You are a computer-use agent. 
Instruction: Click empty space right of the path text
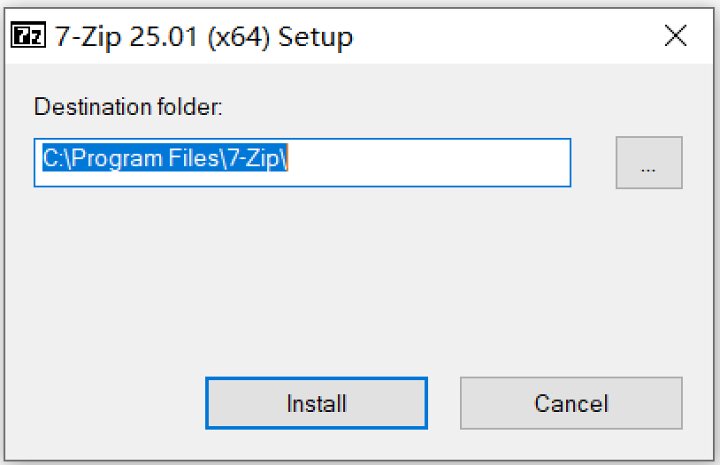point(430,163)
